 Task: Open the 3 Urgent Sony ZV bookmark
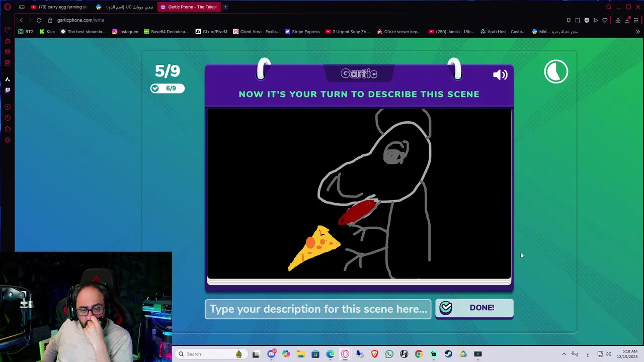click(x=347, y=32)
